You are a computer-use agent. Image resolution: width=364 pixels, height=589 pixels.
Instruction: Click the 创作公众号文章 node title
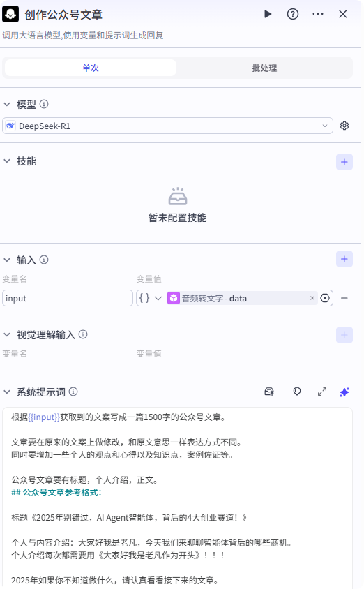[63, 15]
